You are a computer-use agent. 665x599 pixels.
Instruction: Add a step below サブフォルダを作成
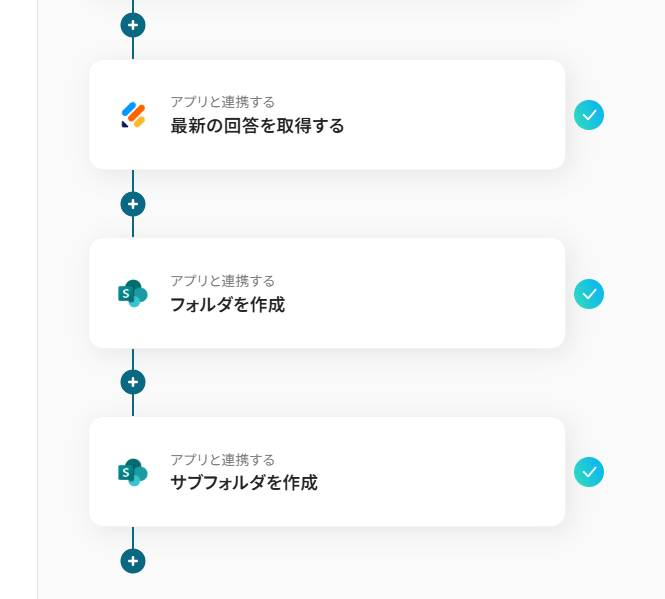point(133,561)
